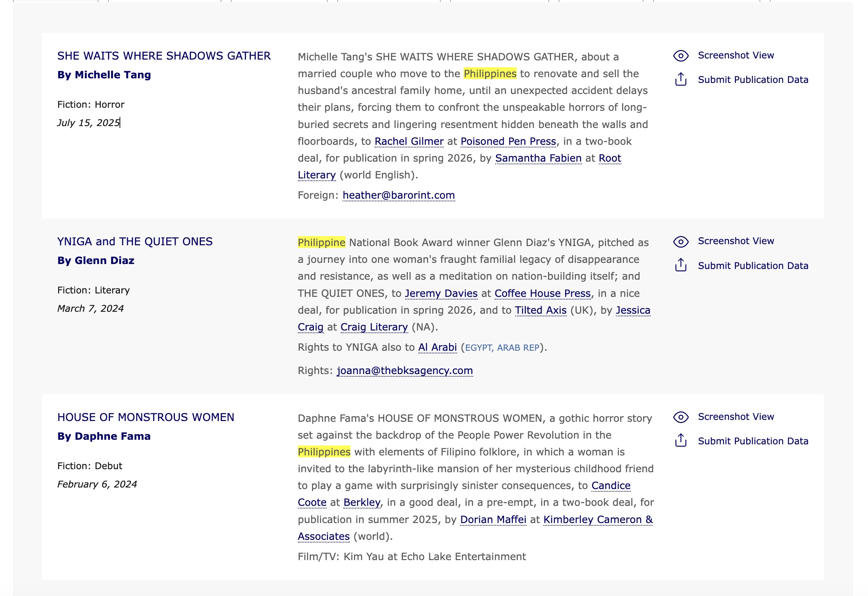Open the Dorian Maffei agent link

click(x=493, y=520)
